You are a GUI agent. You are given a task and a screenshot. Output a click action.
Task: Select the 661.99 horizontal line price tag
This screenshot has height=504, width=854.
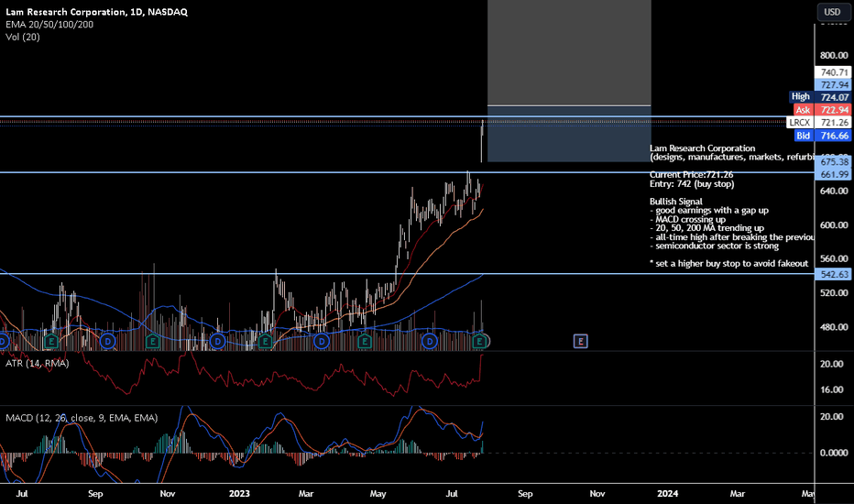pos(833,174)
